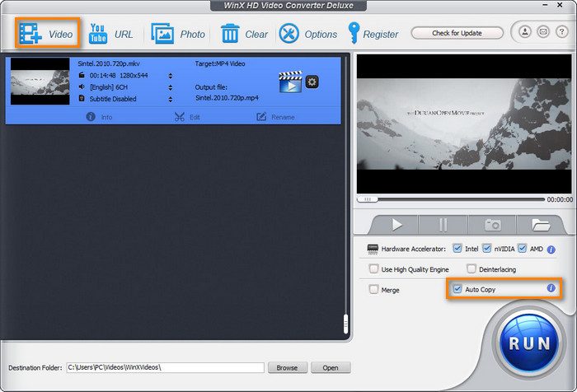Click the Check for Update button
577x392 pixels.
point(457,33)
